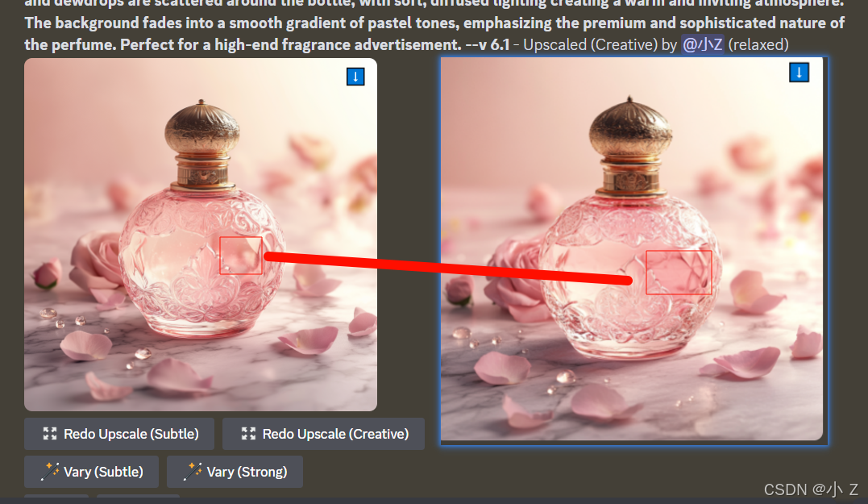Open the left perfume bottle image
This screenshot has height=504, width=868.
[201, 235]
